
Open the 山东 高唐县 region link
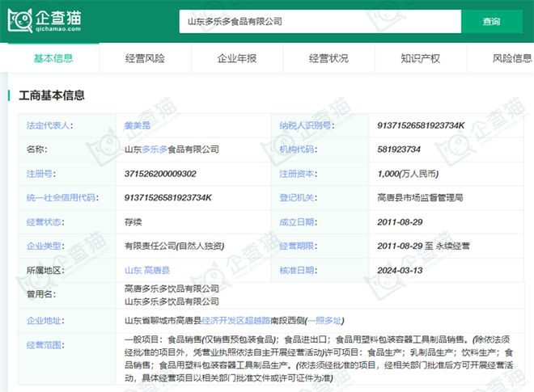147,271
